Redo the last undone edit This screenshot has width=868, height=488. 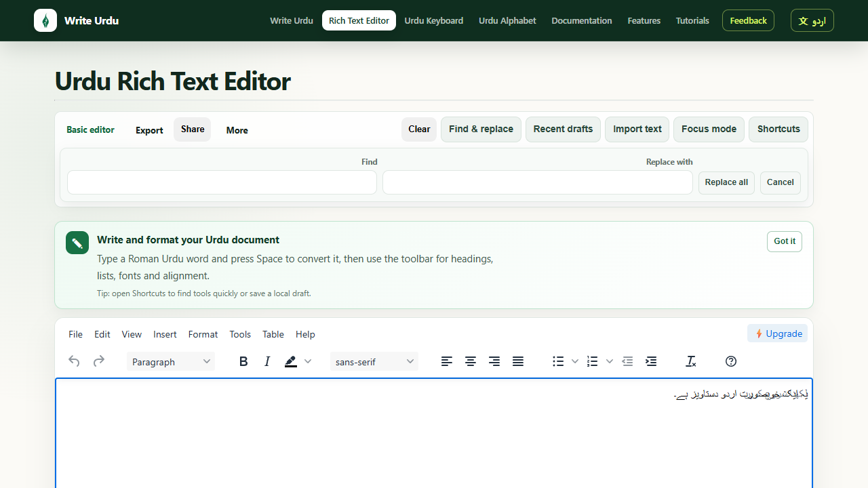[x=99, y=361]
